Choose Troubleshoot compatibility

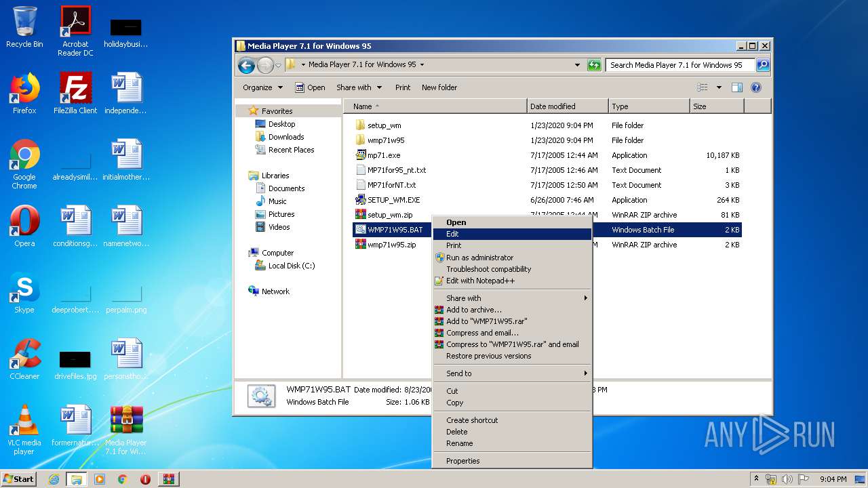click(x=513, y=269)
